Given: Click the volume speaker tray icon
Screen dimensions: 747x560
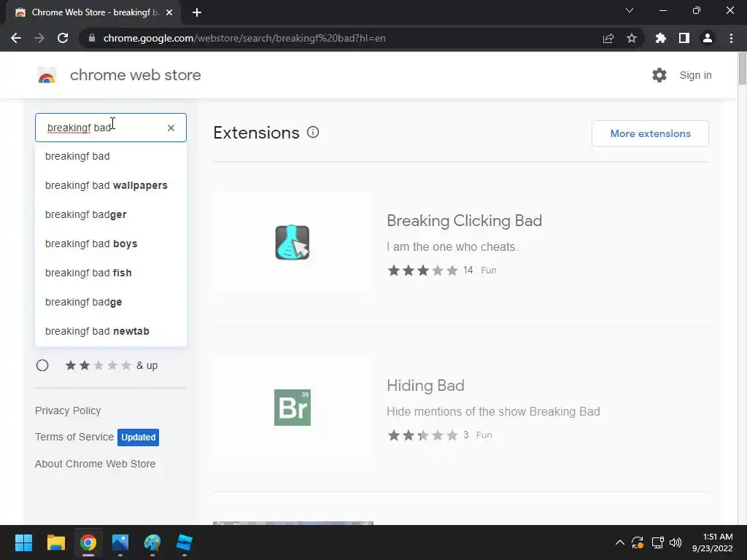Looking at the screenshot, I should coord(676,542).
